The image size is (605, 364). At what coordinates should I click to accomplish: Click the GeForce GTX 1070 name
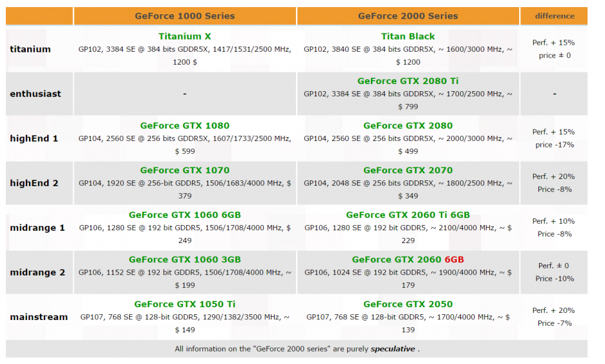184,170
